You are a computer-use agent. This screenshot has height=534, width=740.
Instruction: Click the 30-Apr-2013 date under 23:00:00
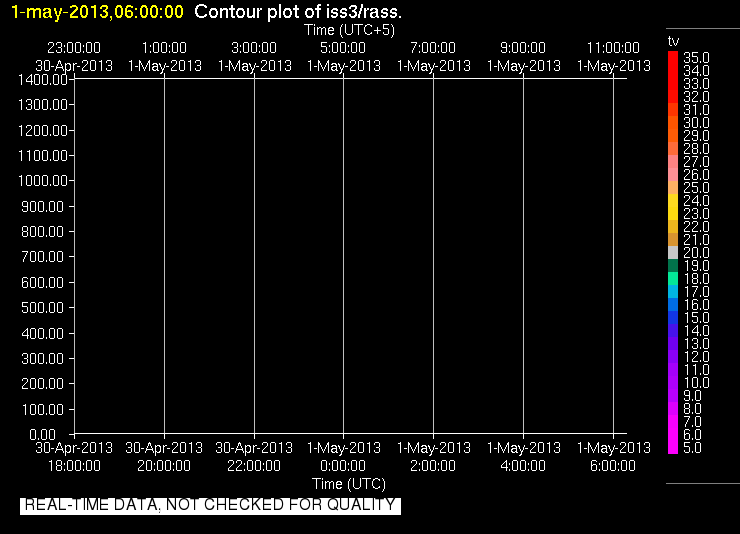74,66
